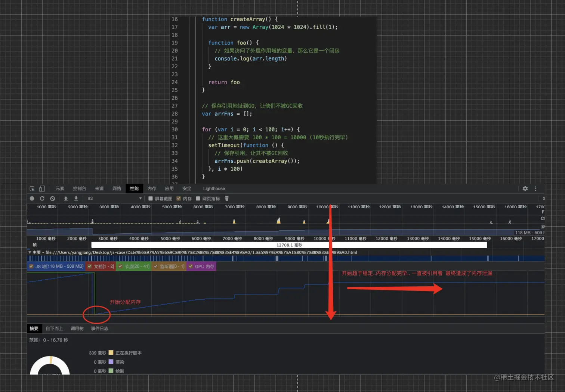
Task: Open the 网络 Network tab
Action: 117,189
